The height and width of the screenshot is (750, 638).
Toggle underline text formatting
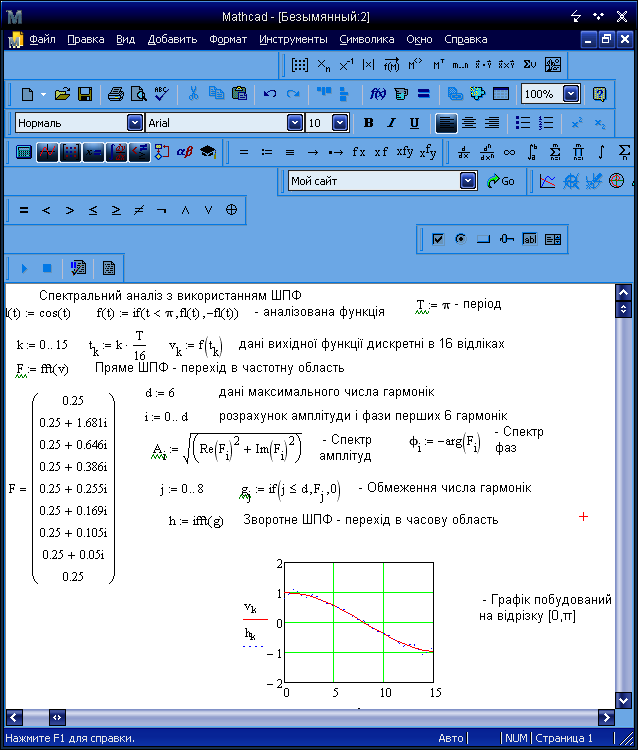click(414, 123)
